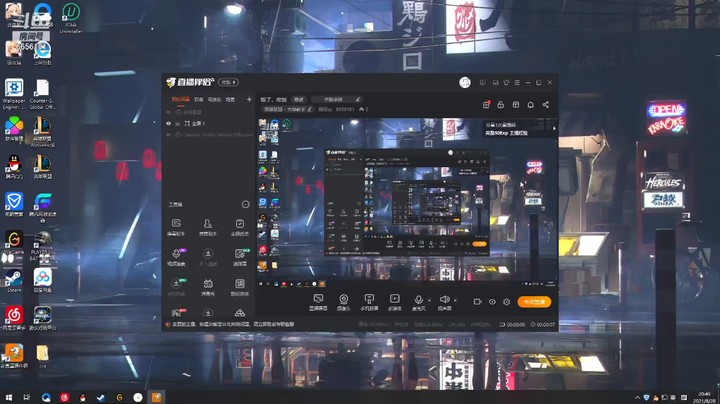This screenshot has height=404, width=720.
Task: Click the trophy-like icon in title bar
Action: tap(506, 83)
